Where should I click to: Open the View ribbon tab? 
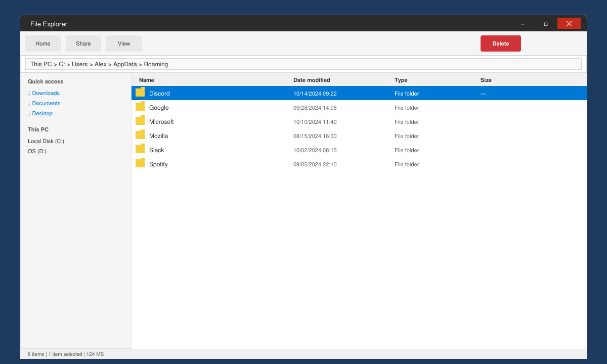pos(124,43)
